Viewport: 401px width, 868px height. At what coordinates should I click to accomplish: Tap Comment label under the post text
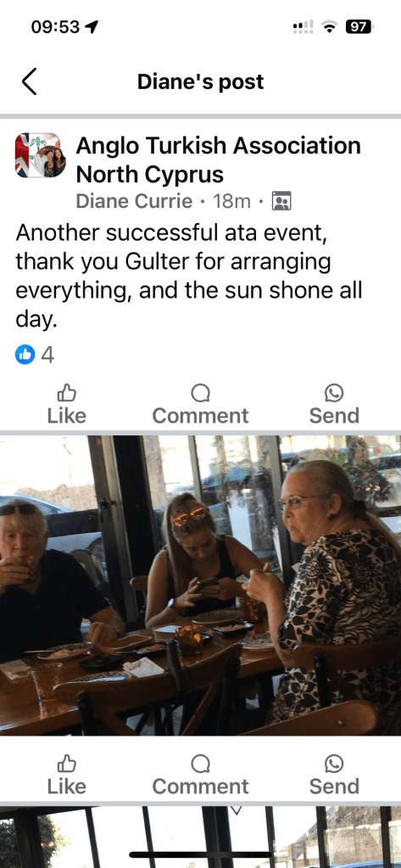coord(200,415)
